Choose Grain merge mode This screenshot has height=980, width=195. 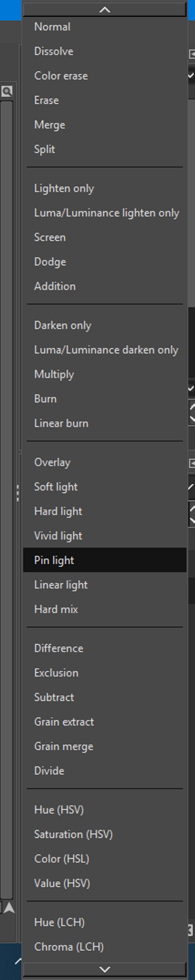pyautogui.click(x=105, y=746)
